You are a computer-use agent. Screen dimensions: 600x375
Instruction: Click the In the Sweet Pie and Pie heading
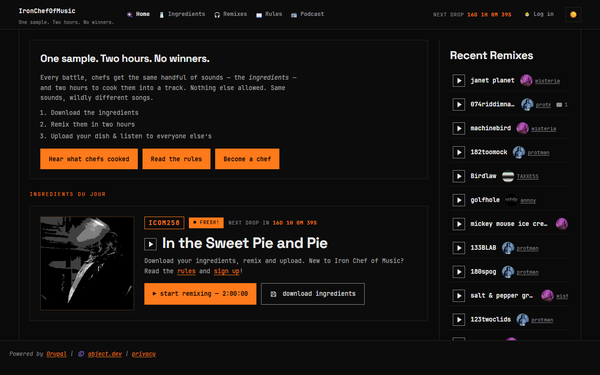(245, 243)
